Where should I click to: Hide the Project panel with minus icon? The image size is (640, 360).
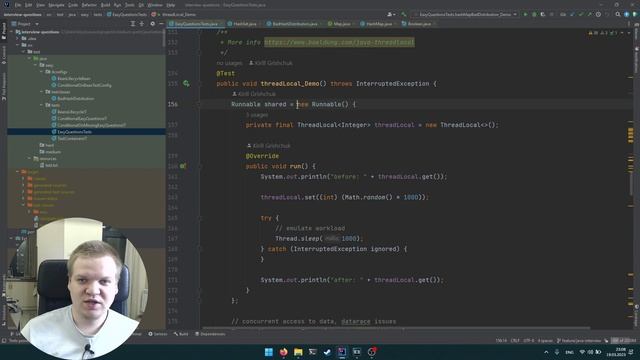tap(161, 24)
